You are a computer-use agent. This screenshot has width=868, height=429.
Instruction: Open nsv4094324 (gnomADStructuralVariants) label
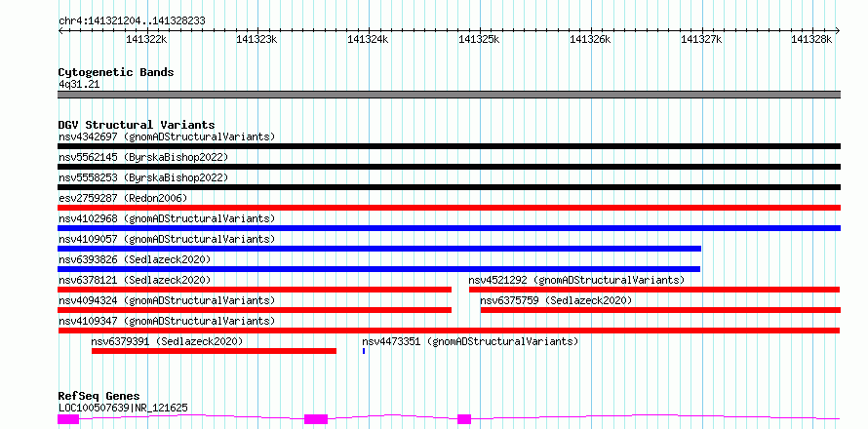point(167,300)
